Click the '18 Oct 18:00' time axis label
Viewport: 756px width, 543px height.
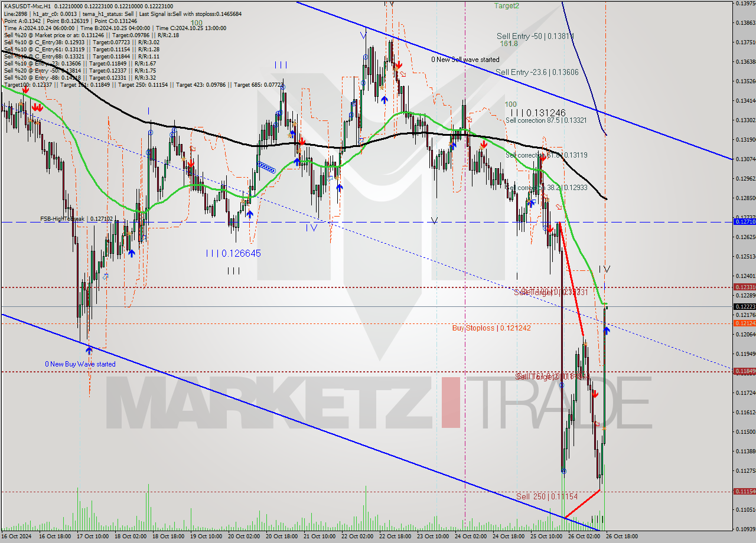coord(168,537)
